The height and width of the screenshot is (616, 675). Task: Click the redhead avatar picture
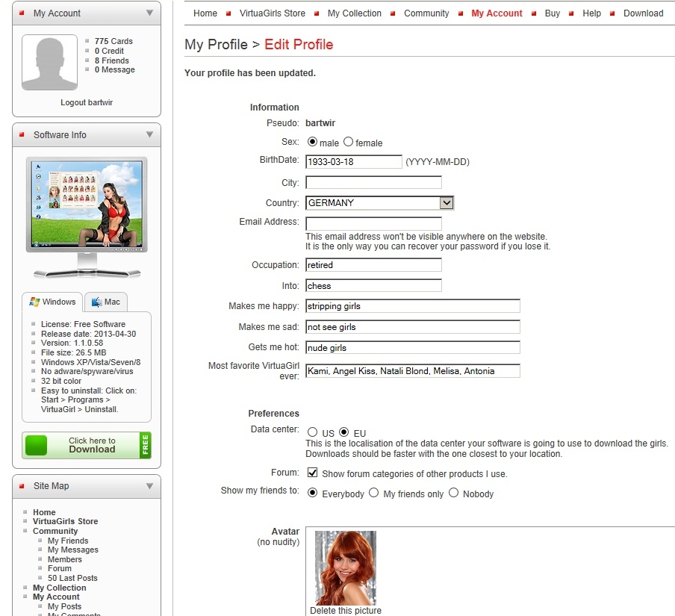click(x=346, y=567)
